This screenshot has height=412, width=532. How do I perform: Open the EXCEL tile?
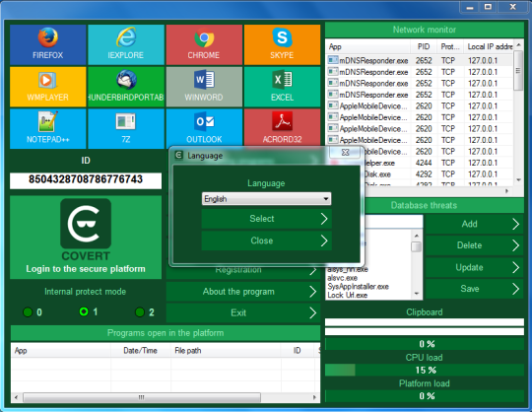pyautogui.click(x=282, y=87)
